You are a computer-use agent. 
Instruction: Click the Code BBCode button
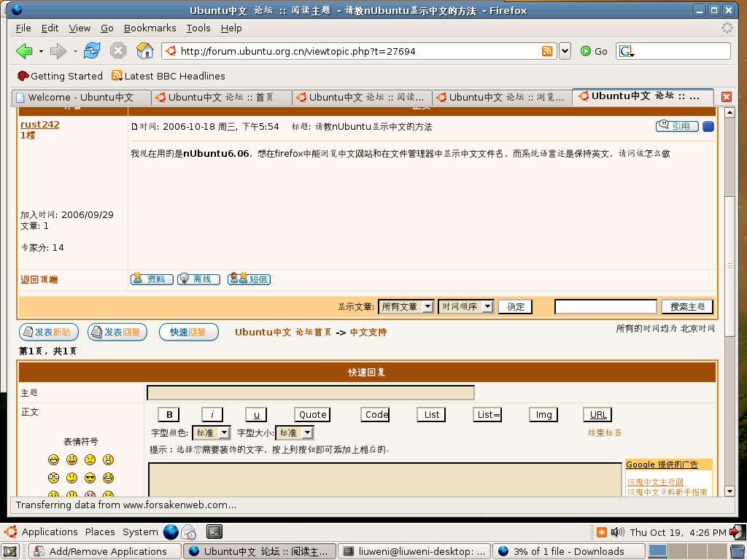click(x=376, y=415)
